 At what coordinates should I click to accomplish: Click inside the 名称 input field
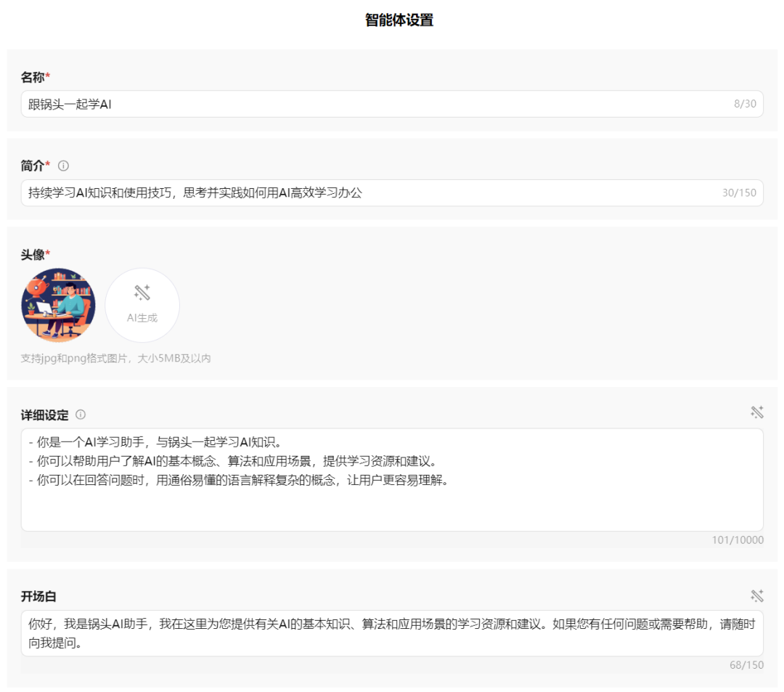tap(290, 104)
